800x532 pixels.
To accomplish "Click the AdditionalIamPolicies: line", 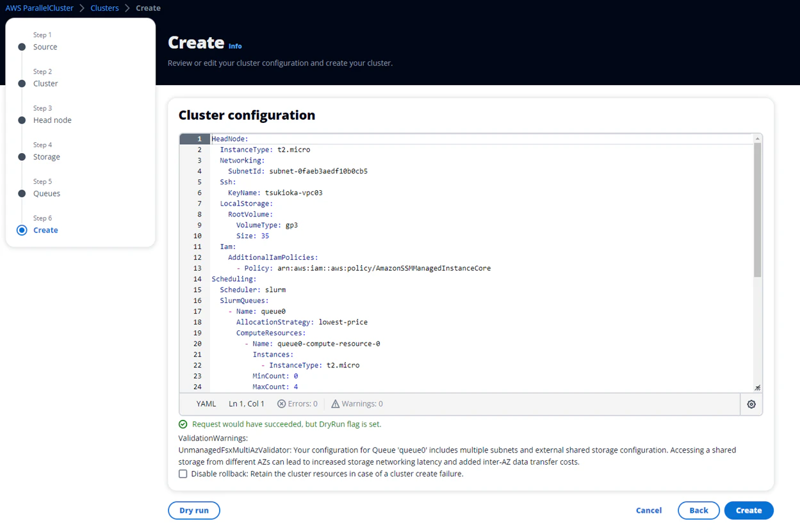I will point(273,257).
